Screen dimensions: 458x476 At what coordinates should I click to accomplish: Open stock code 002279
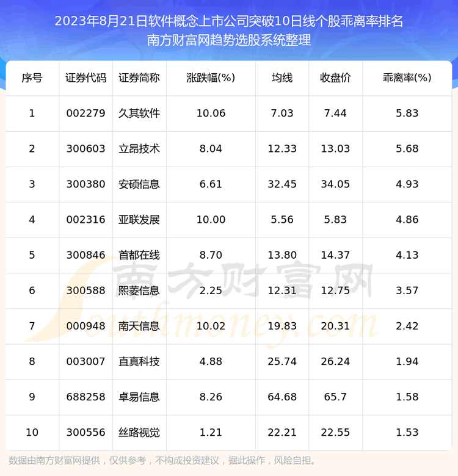85,114
